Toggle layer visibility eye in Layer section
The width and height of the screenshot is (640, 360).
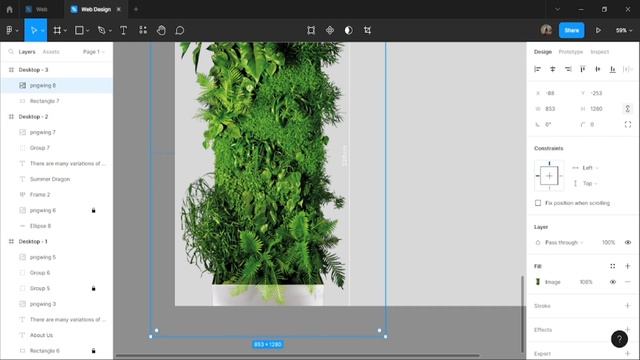pos(628,242)
